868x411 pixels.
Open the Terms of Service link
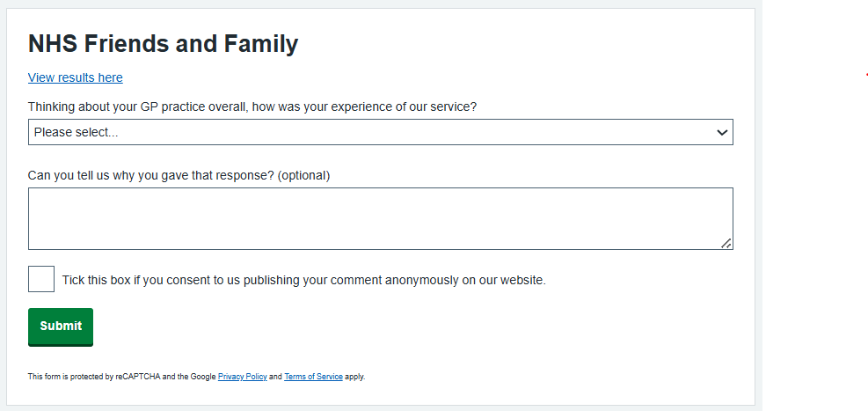(313, 377)
